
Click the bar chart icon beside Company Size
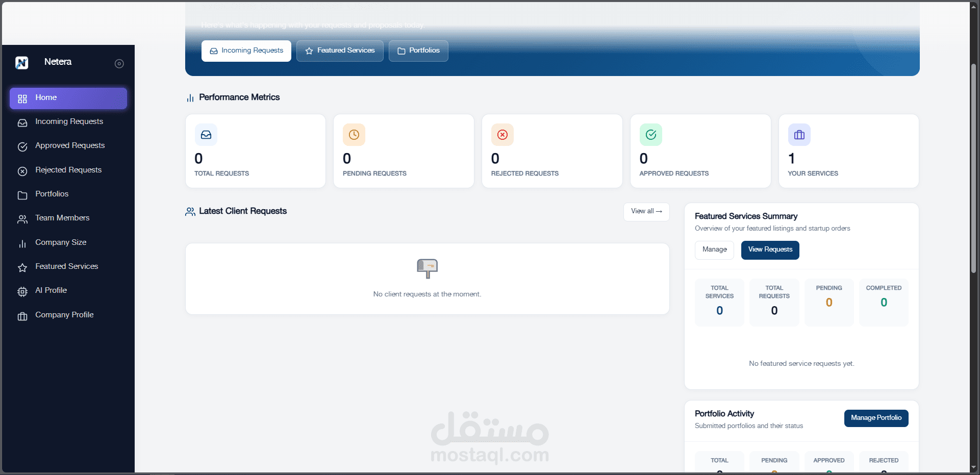(22, 244)
